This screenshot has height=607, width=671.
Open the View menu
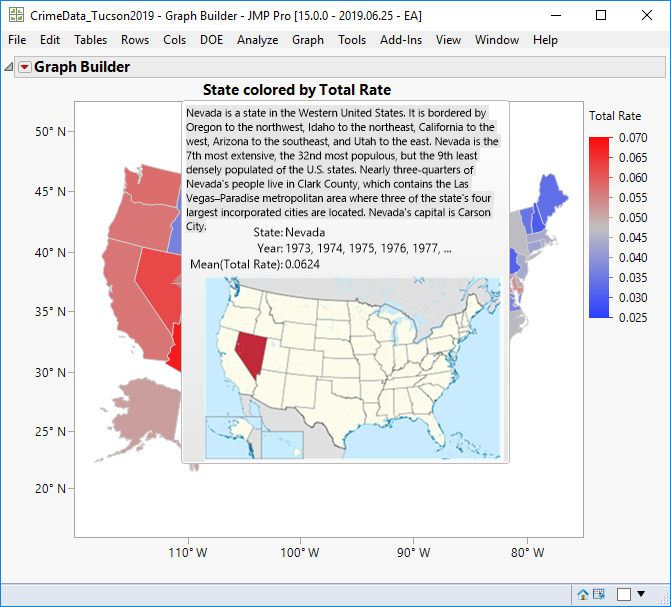tap(448, 40)
